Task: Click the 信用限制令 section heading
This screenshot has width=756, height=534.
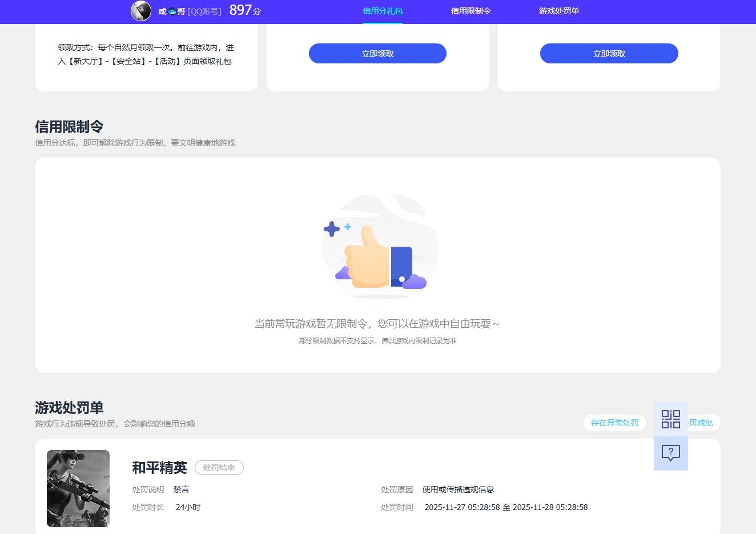Action: tap(69, 127)
